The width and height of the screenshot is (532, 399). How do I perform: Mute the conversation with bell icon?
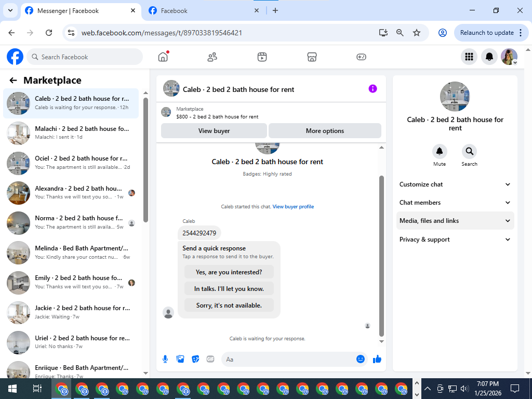pos(440,151)
